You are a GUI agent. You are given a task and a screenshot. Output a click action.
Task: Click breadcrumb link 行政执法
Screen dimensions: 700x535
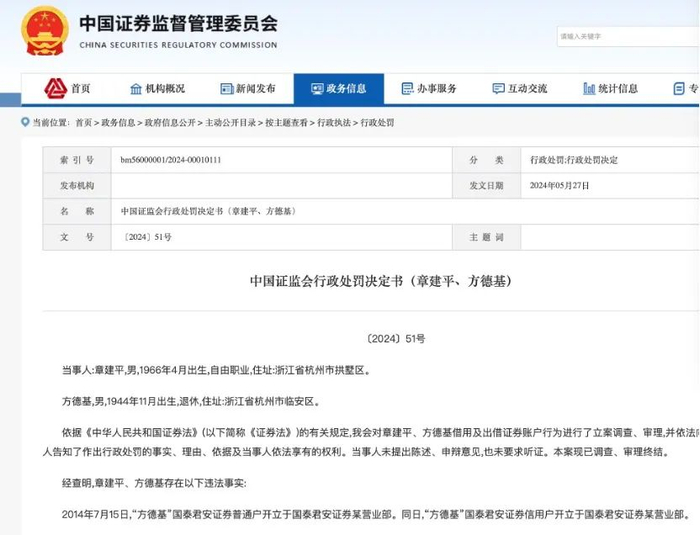coord(334,122)
